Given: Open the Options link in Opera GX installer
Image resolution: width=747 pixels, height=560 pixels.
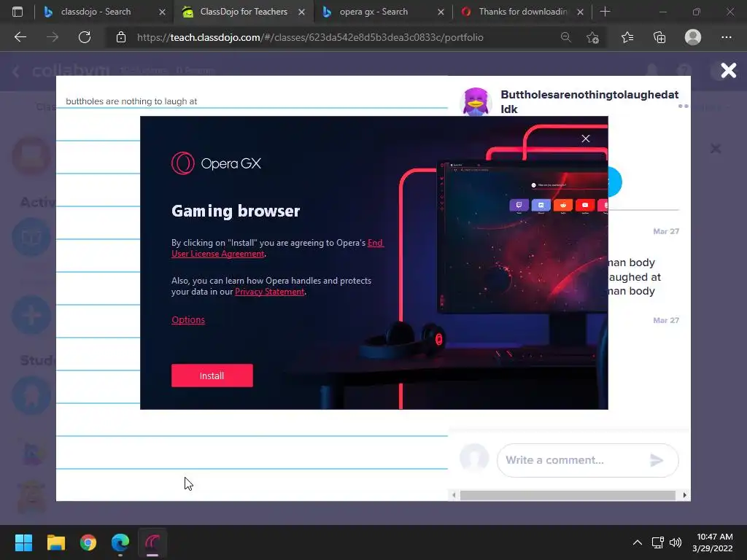Looking at the screenshot, I should click(188, 320).
